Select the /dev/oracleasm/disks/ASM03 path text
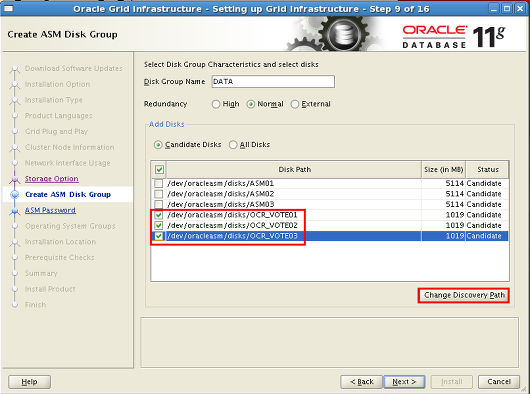The width and height of the screenshot is (530, 394). click(x=220, y=204)
